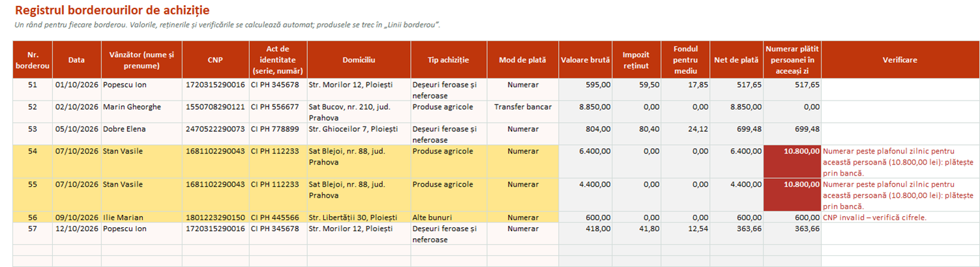Click the 'Net de plată' header

pyautogui.click(x=737, y=60)
